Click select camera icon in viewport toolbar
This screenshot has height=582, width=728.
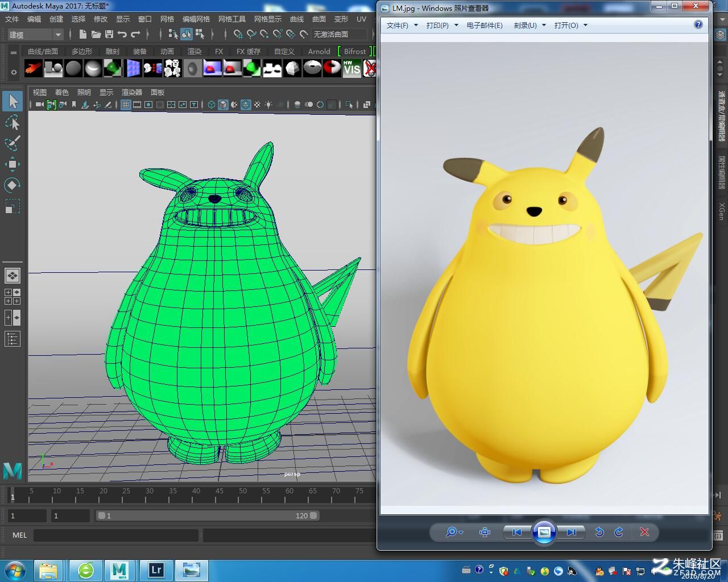(39, 105)
